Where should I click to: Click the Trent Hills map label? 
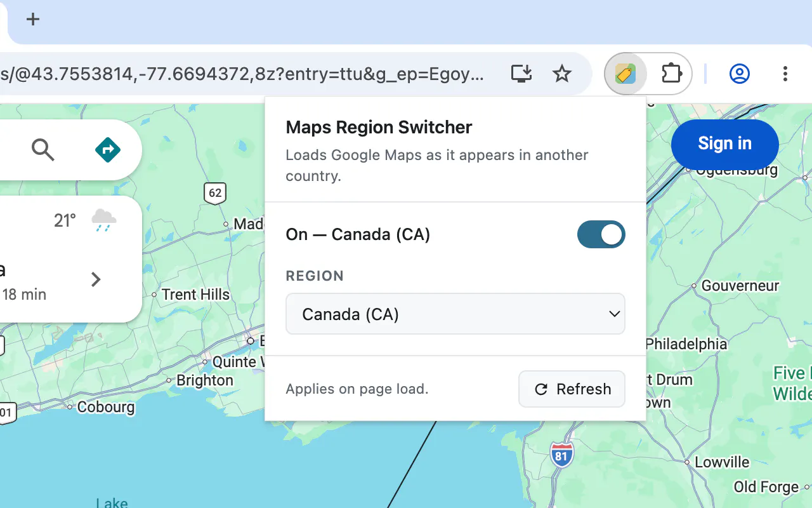[x=195, y=295]
